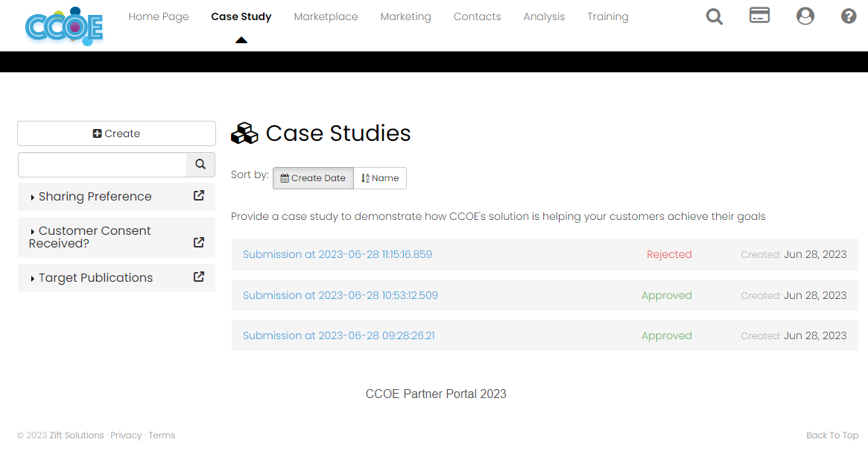Open the user profile icon

coord(805,16)
